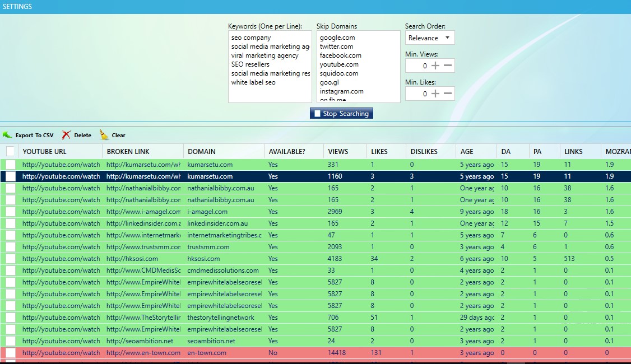Click the Min. Views value field
Screen dimensions: 631x364
pos(417,66)
